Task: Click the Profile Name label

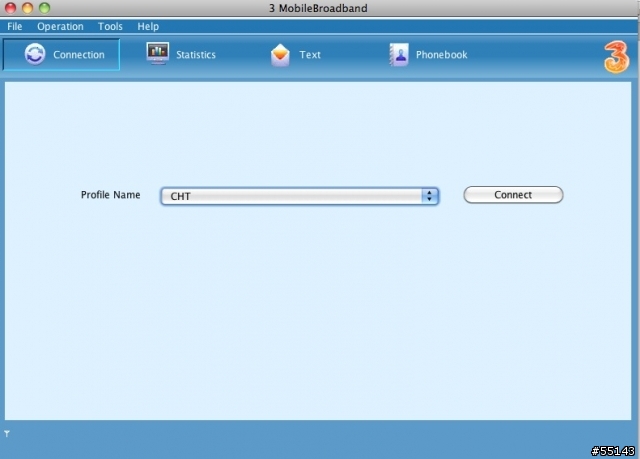Action: coord(111,195)
